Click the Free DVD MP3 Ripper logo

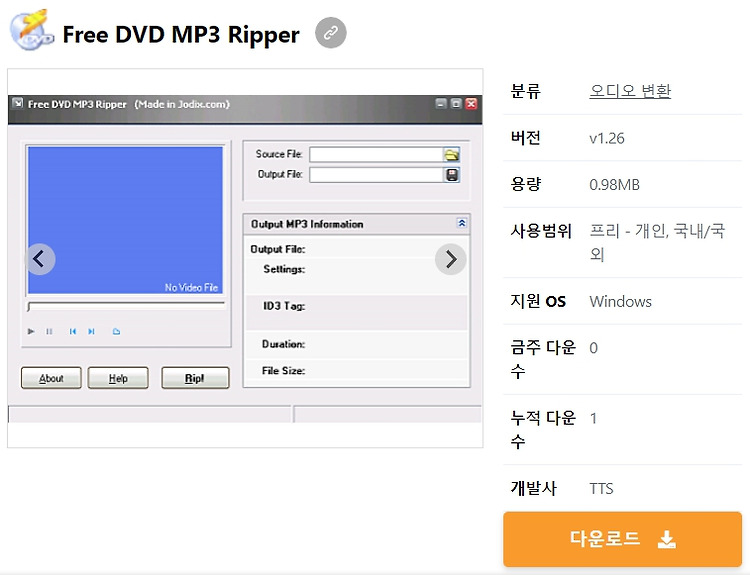32,30
